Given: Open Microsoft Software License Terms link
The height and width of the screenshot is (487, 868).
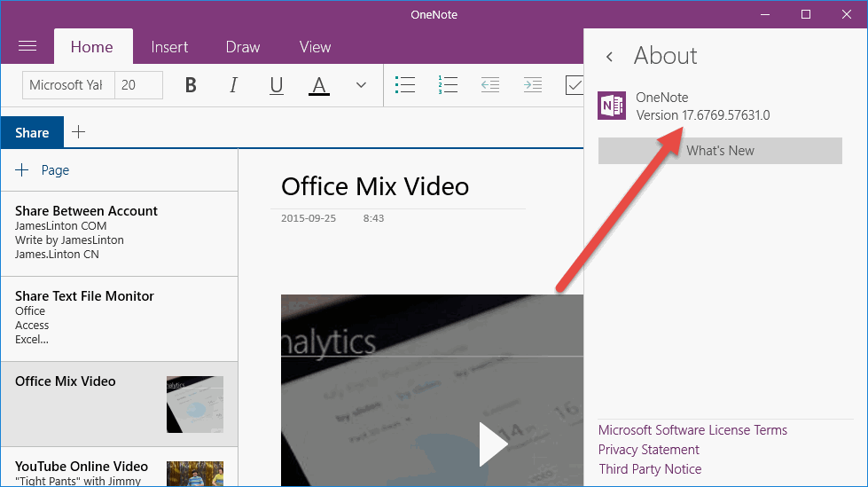Looking at the screenshot, I should 692,430.
